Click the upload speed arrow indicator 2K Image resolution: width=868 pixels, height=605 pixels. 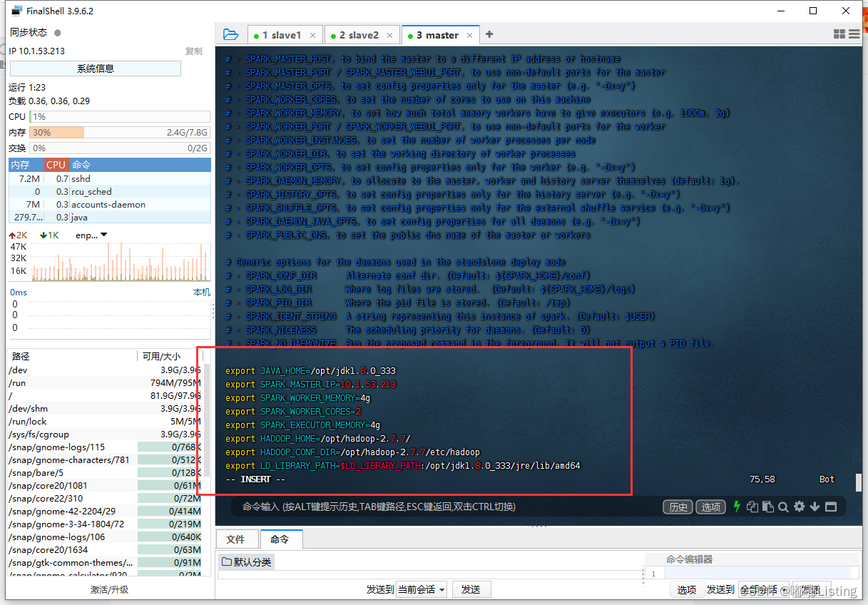[18, 235]
